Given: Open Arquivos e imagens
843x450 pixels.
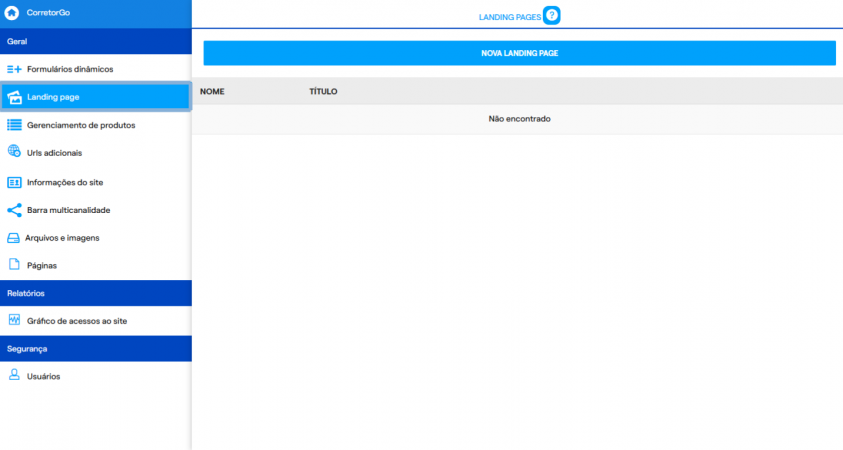Looking at the screenshot, I should point(96,238).
